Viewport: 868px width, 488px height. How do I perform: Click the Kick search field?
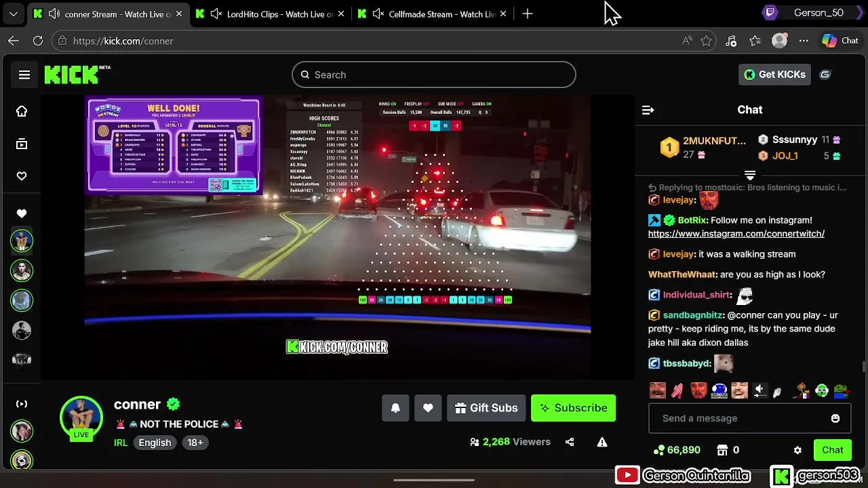pos(434,75)
